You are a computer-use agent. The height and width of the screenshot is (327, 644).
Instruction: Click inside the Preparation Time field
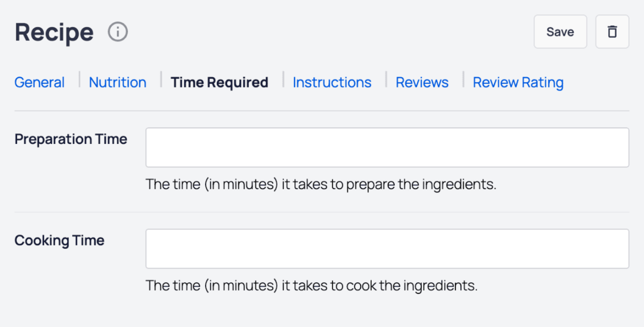387,147
